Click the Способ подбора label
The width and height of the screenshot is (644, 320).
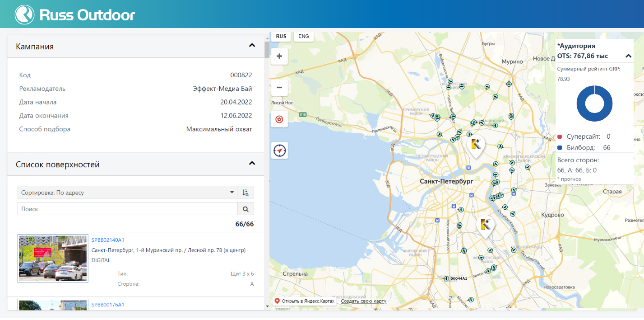point(45,129)
